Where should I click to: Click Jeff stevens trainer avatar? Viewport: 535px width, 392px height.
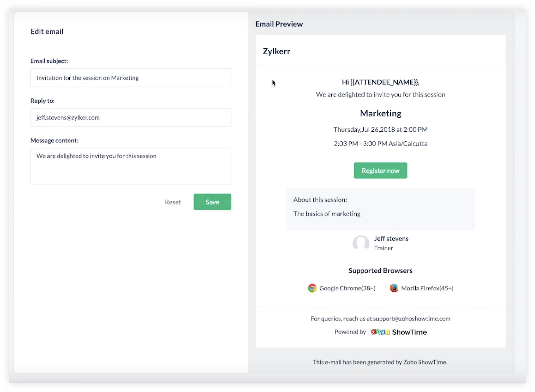click(361, 243)
